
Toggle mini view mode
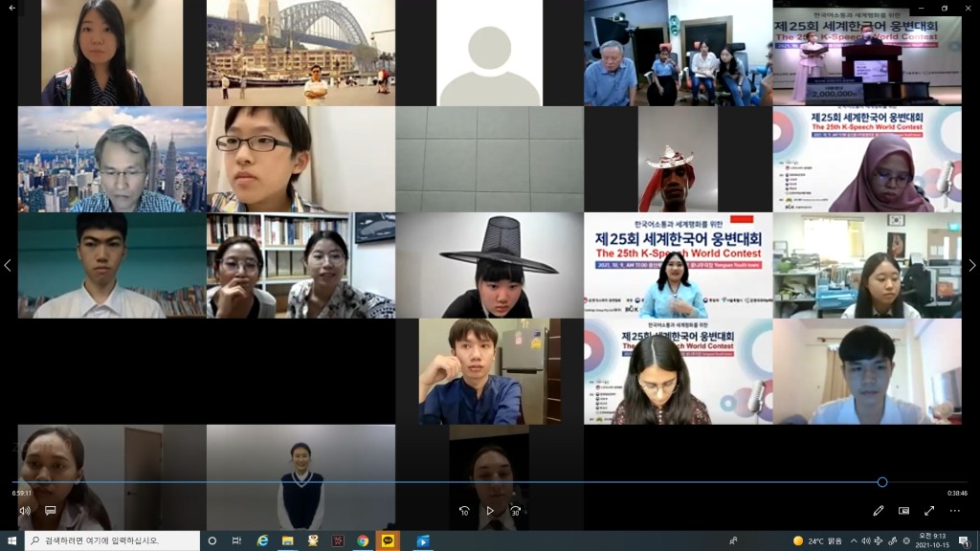pos(903,511)
